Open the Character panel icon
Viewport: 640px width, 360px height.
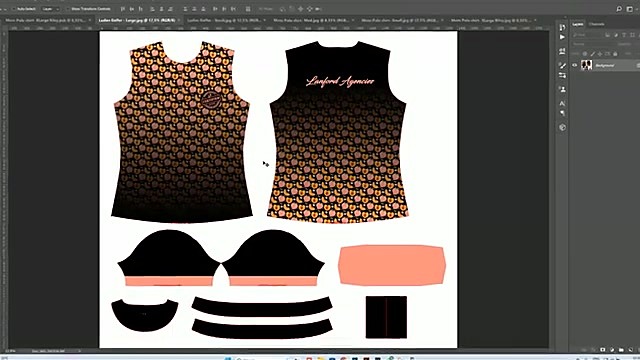[x=562, y=103]
